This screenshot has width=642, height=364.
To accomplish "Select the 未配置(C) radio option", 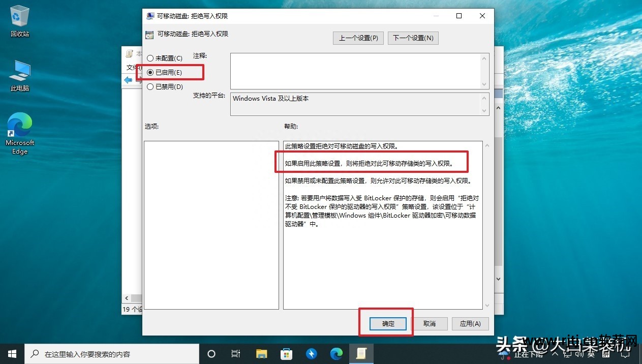I will pos(150,58).
